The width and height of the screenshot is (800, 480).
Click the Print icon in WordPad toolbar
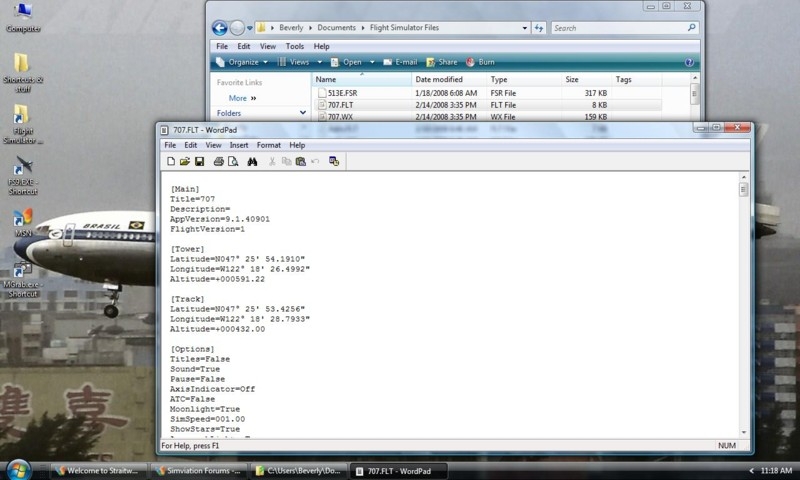point(218,161)
